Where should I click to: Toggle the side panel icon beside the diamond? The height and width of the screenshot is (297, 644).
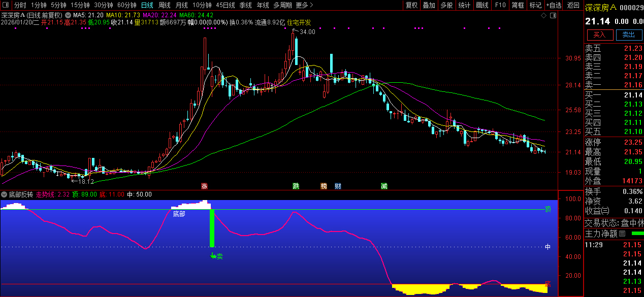[x=553, y=16]
